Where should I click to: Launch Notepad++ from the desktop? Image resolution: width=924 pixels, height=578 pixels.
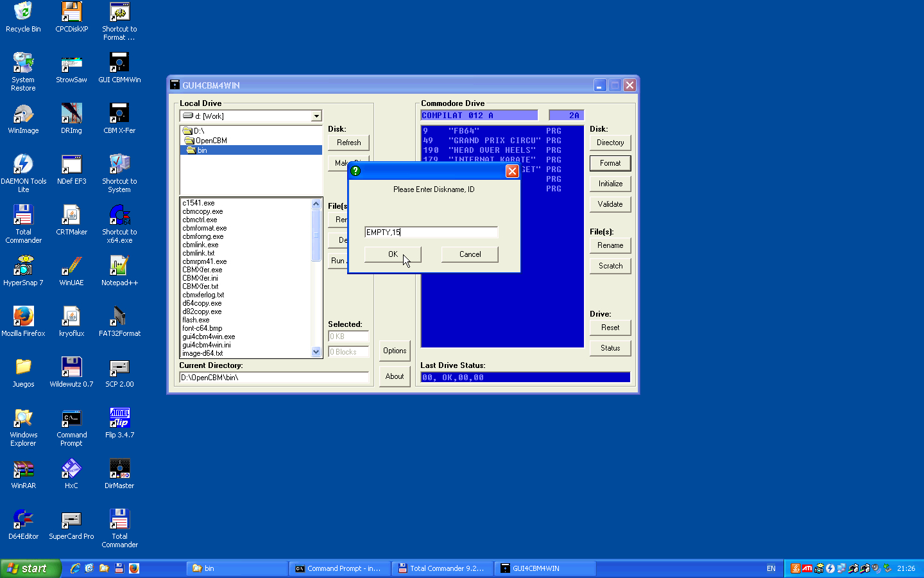pyautogui.click(x=119, y=271)
